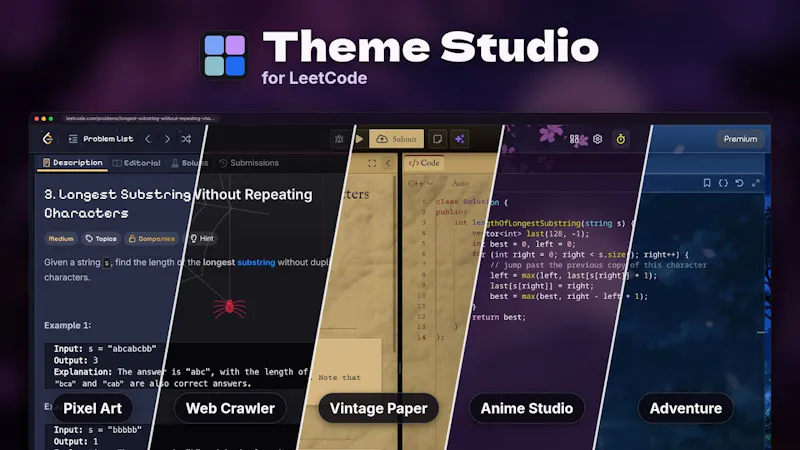Image resolution: width=800 pixels, height=450 pixels.
Task: Open the settings gear icon
Action: coord(597,139)
